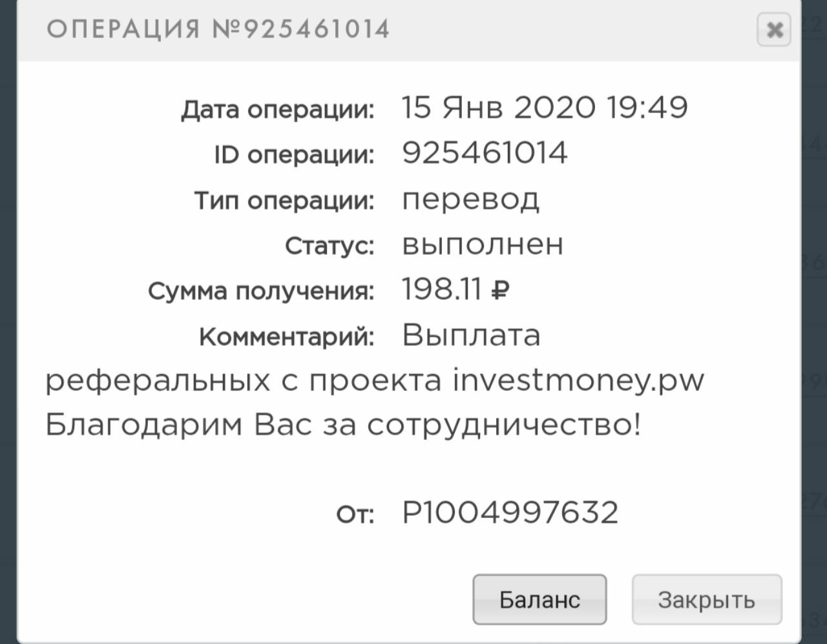Click the ruble currency symbol
Image resolution: width=827 pixels, height=644 pixels.
click(501, 291)
